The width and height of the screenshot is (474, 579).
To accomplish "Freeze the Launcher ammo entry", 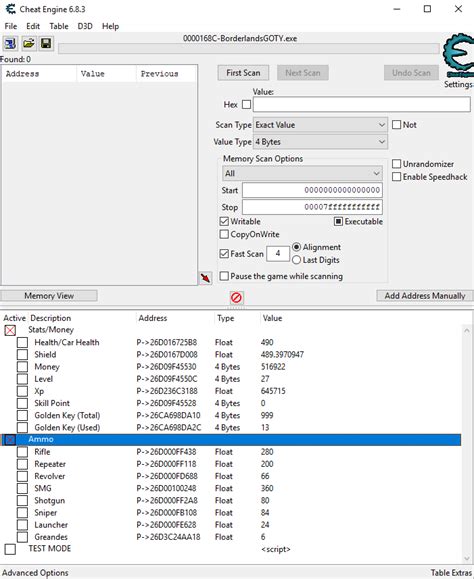I will (x=23, y=525).
